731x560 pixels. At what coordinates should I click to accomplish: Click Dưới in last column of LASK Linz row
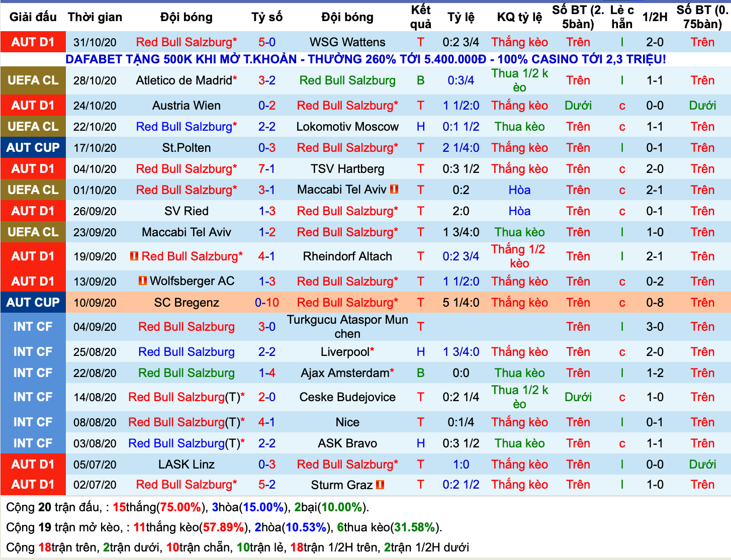702,464
